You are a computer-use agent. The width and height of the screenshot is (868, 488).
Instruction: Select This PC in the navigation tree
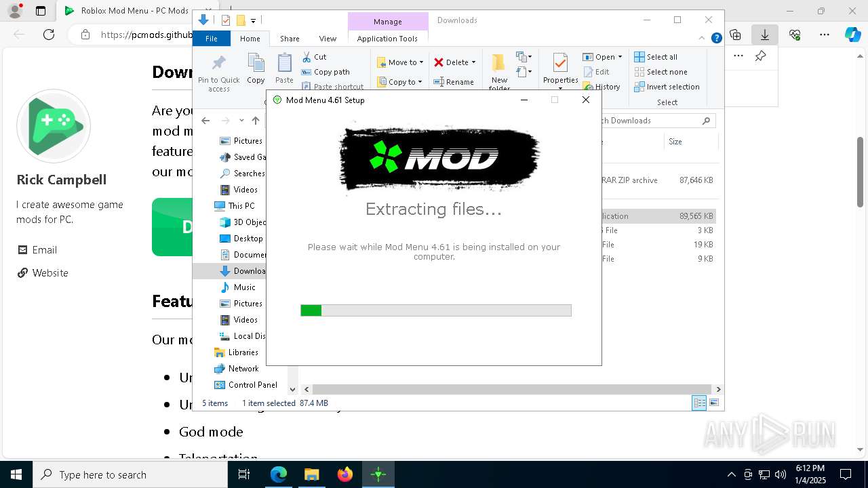coord(235,205)
